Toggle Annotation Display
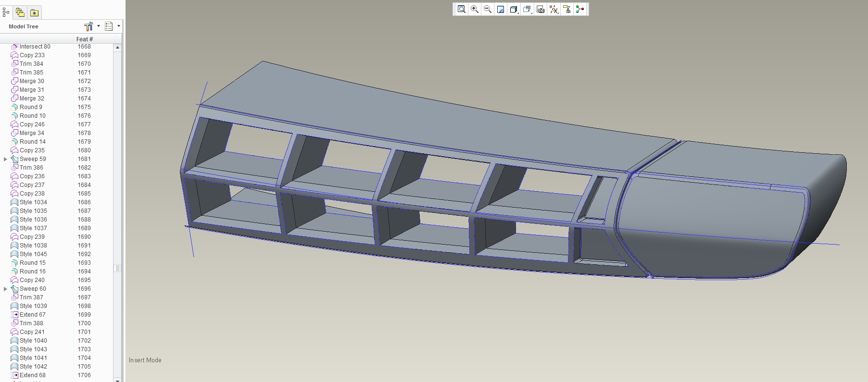The height and width of the screenshot is (382, 868). tap(567, 9)
